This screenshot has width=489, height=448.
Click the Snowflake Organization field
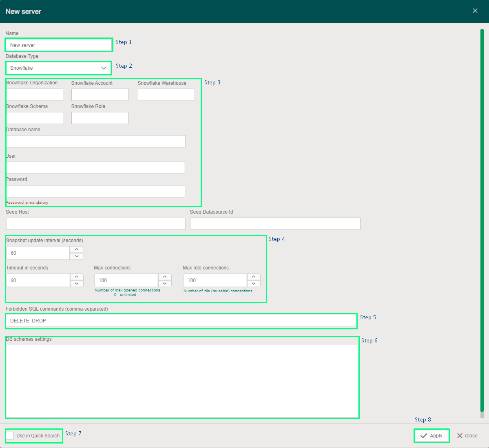click(x=35, y=95)
